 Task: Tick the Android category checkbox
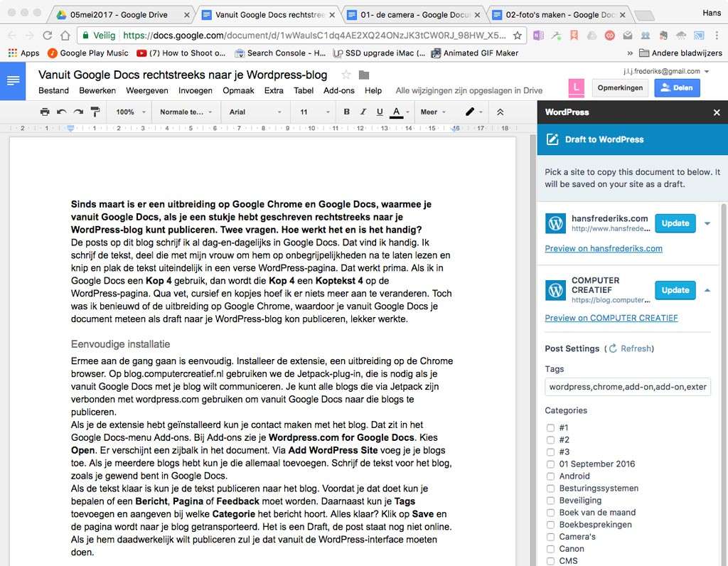[x=550, y=476]
